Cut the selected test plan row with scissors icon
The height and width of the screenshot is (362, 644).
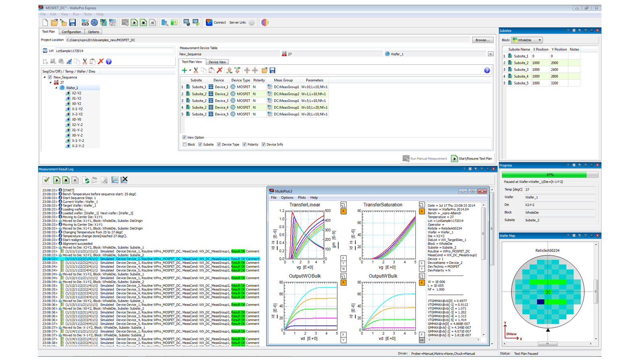pos(196,70)
